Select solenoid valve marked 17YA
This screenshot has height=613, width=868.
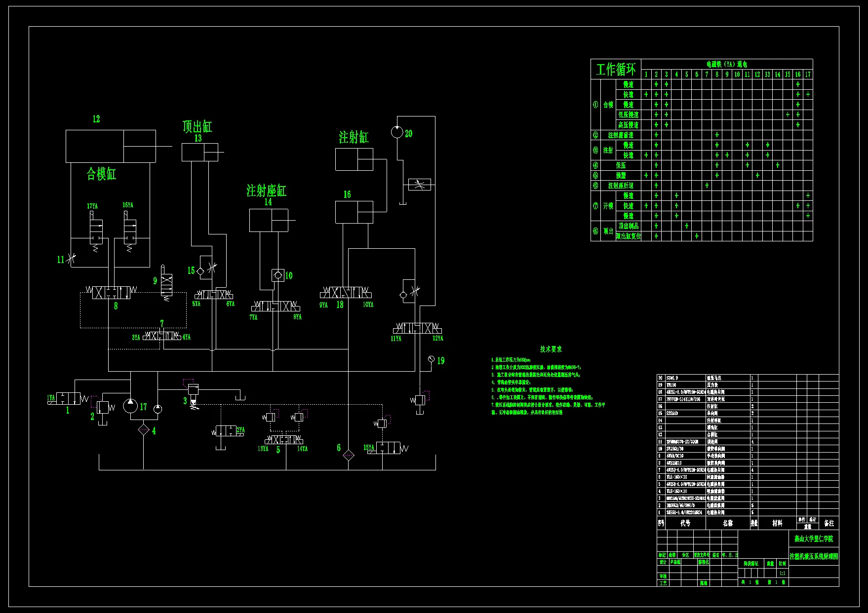click(x=96, y=230)
